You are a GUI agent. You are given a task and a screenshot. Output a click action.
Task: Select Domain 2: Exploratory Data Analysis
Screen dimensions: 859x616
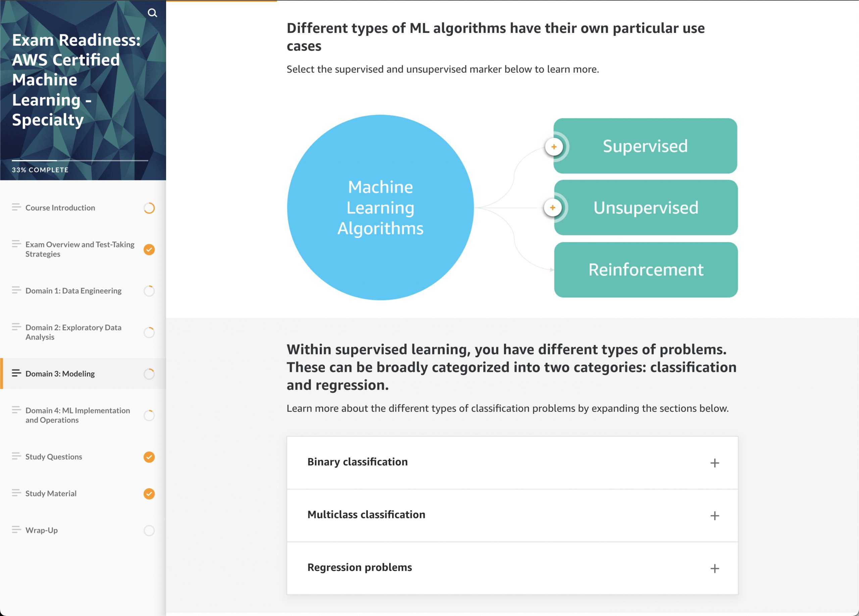[80, 331]
